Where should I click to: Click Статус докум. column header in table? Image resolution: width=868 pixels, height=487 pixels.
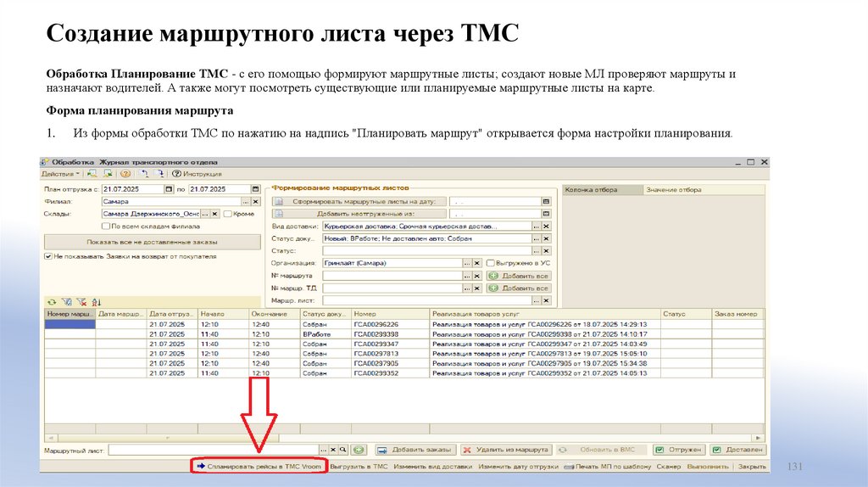(x=325, y=314)
